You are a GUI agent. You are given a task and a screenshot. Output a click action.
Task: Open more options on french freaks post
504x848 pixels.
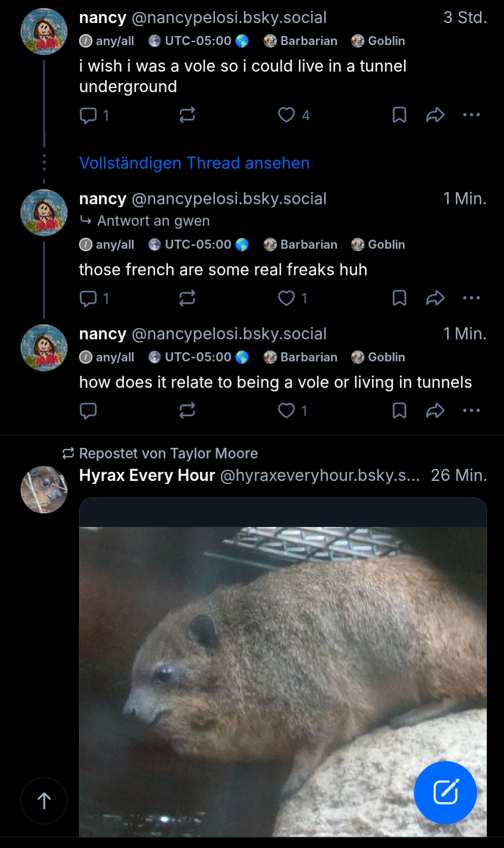click(471, 299)
